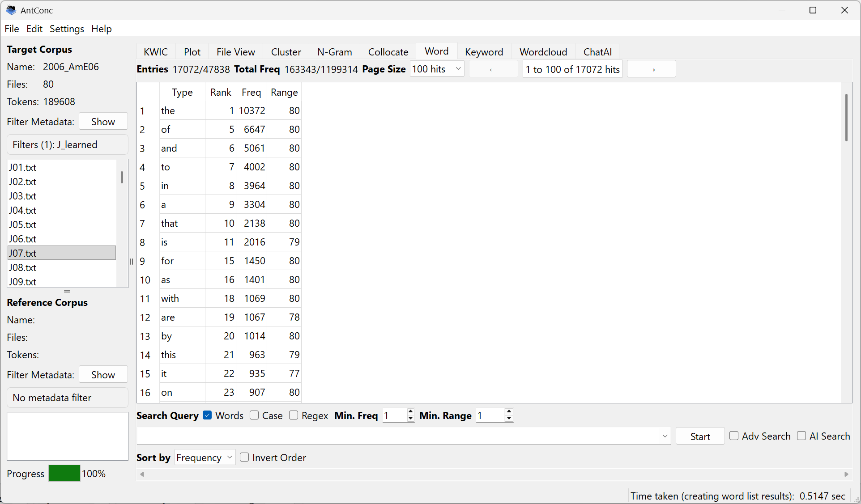This screenshot has width=861, height=504.
Task: Switch to the Keyword tab
Action: 484,52
